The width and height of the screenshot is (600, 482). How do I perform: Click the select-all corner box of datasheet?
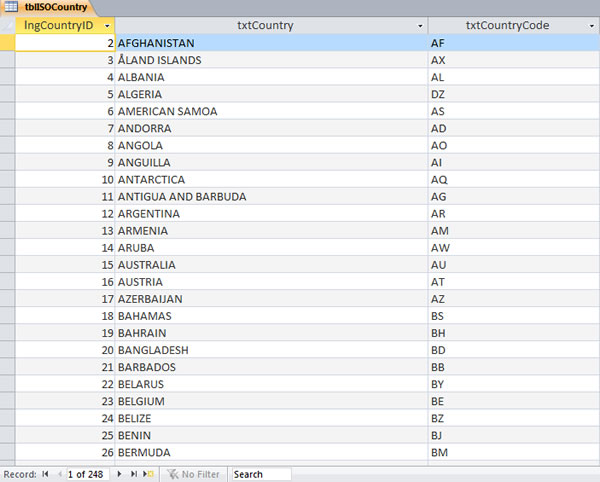pyautogui.click(x=8, y=26)
